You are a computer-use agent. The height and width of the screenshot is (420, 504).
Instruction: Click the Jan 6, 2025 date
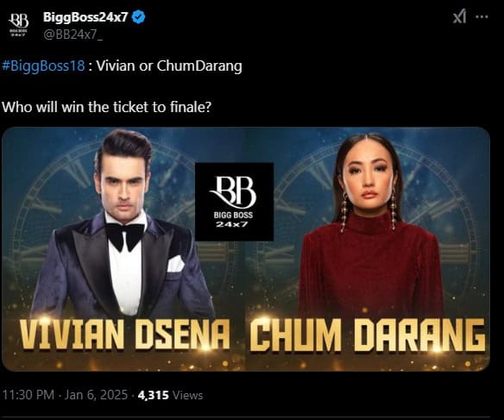96,395
